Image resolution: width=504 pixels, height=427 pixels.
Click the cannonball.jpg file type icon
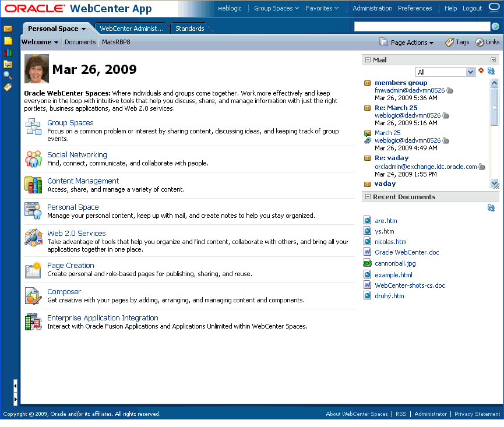tap(368, 263)
